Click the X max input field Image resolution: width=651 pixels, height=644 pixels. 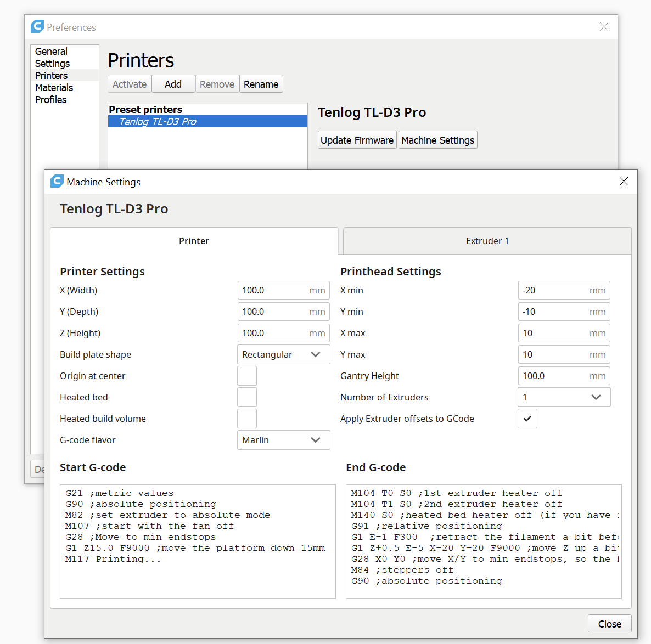pos(564,333)
